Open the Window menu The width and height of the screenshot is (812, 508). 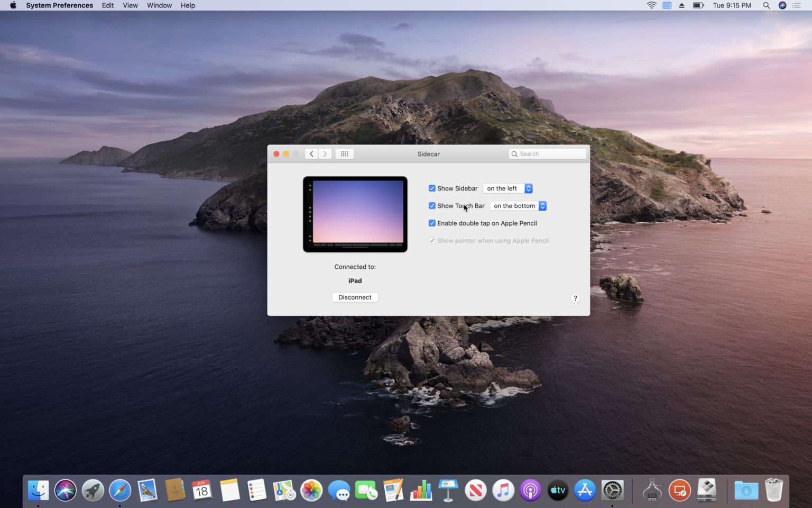159,5
